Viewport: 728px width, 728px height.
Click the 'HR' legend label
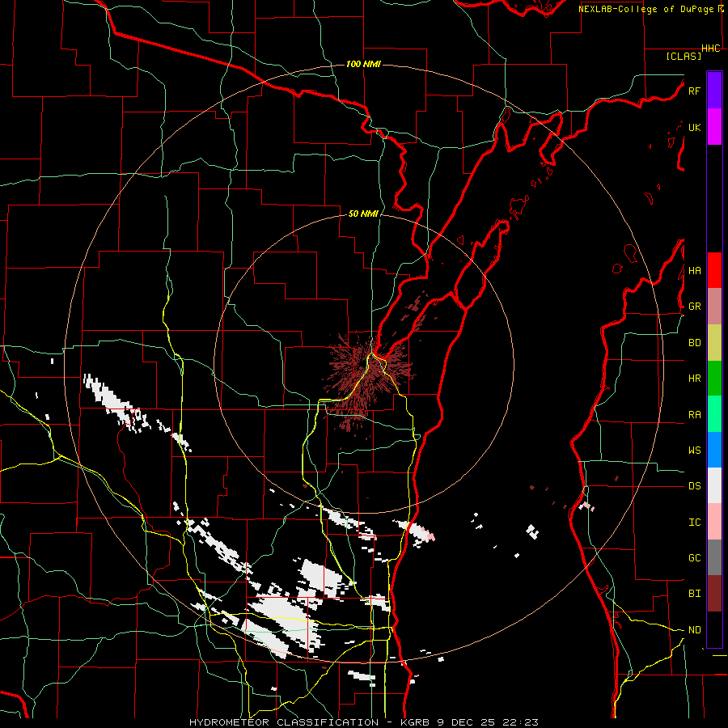pos(694,379)
